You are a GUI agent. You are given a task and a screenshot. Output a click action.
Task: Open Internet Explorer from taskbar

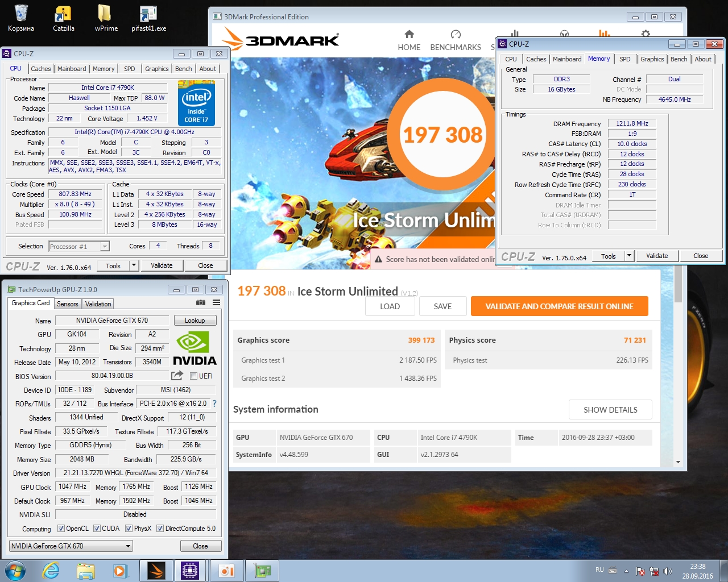(51, 571)
